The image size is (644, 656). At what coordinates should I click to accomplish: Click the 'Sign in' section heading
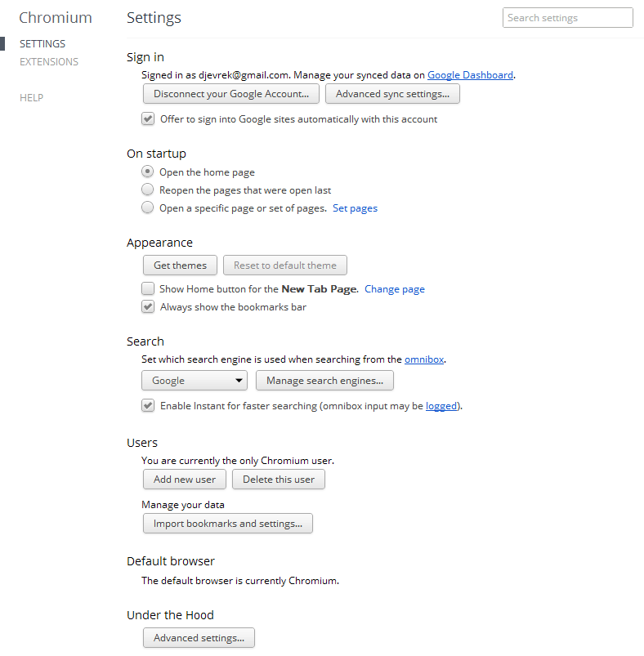(145, 57)
